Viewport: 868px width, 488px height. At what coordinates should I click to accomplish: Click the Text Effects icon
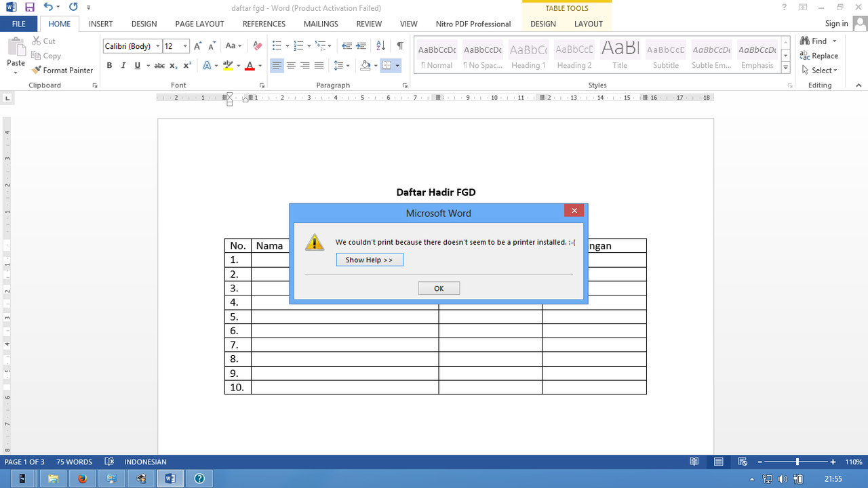[208, 66]
